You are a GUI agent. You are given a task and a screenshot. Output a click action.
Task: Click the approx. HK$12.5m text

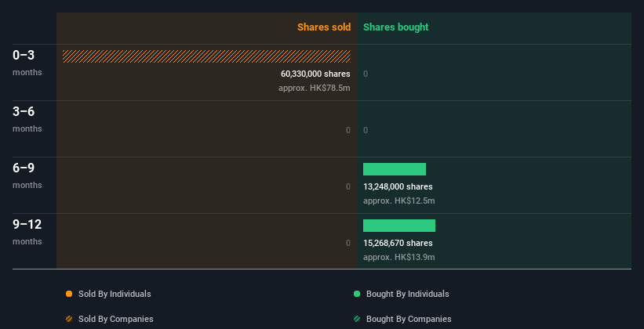[398, 201]
